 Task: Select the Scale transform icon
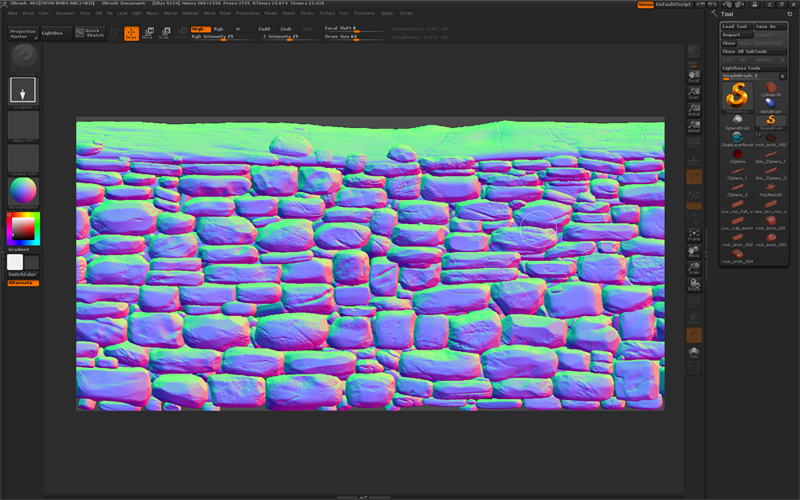[x=164, y=33]
